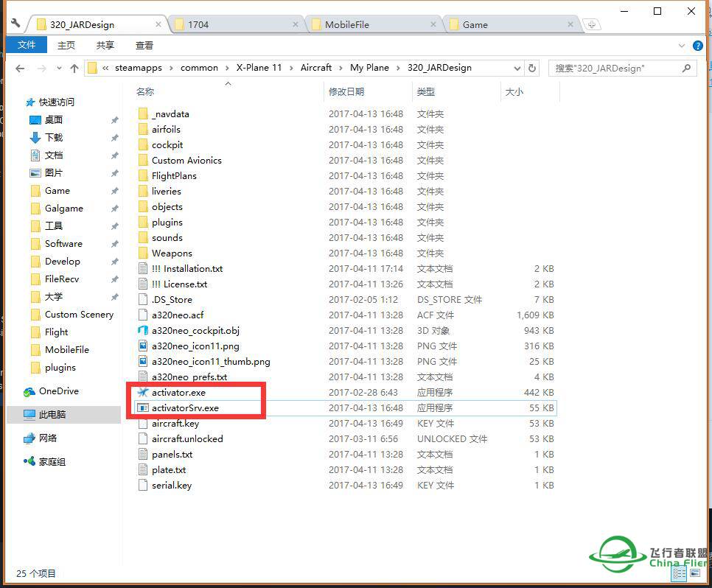The image size is (712, 588).
Task: Open the 网络 network icon
Action: click(29, 438)
